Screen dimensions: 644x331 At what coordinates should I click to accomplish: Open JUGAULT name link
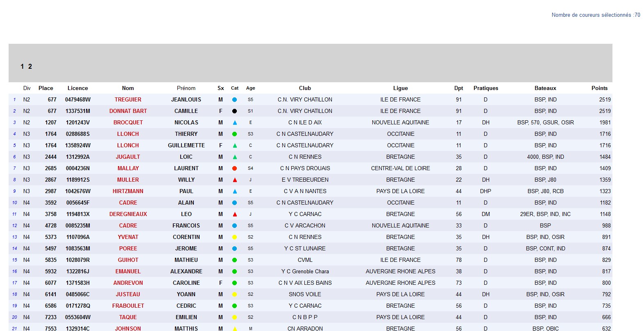tap(128, 157)
